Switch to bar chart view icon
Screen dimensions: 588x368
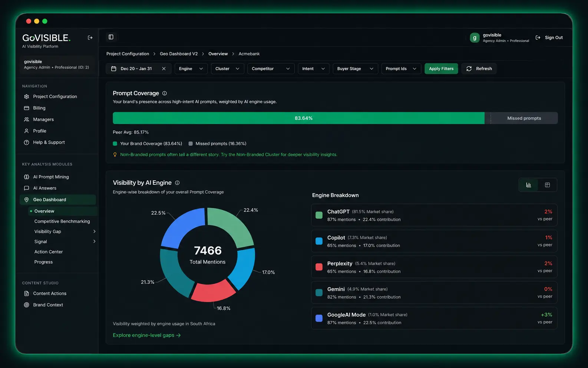coord(529,185)
